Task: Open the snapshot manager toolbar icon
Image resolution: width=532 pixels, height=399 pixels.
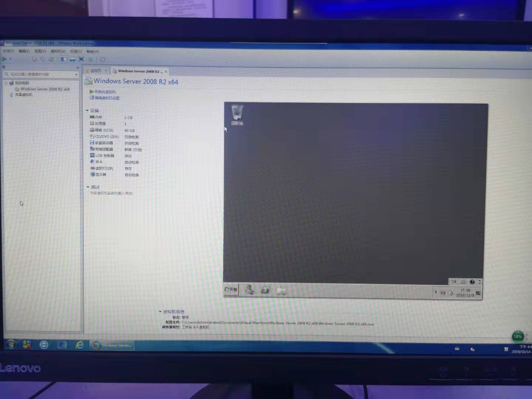Action: [x=51, y=59]
